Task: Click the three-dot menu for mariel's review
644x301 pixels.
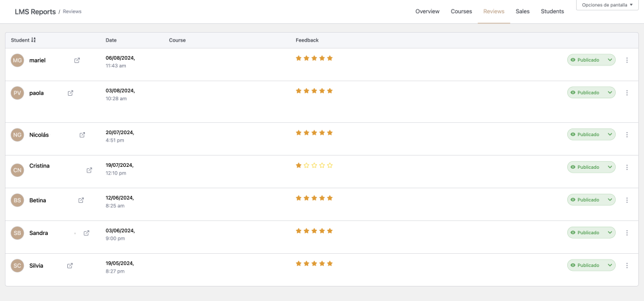Action: pos(626,60)
